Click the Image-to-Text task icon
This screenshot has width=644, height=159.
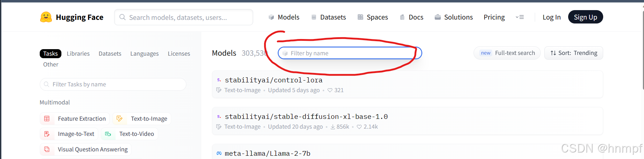click(x=47, y=134)
